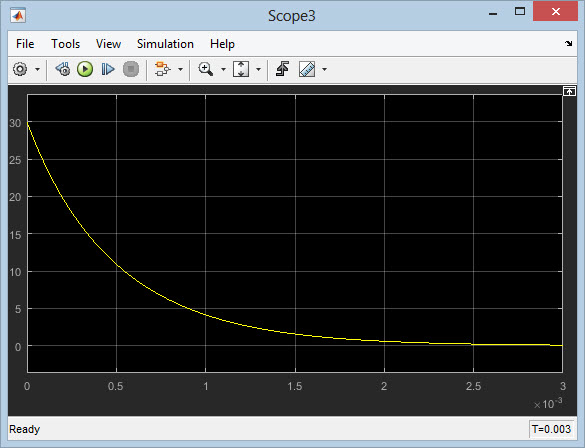585x448 pixels.
Task: Click the Highlight Simulink Block icon
Action: 163,69
